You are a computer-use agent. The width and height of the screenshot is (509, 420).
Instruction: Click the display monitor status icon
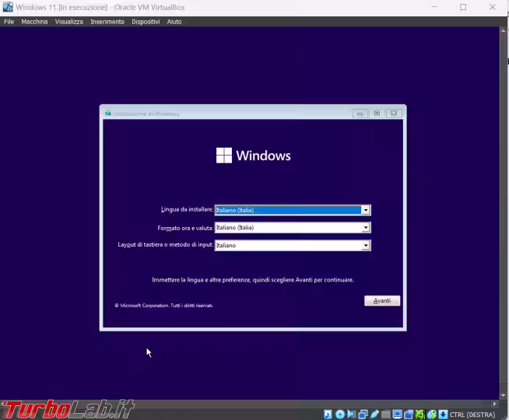[x=398, y=414]
